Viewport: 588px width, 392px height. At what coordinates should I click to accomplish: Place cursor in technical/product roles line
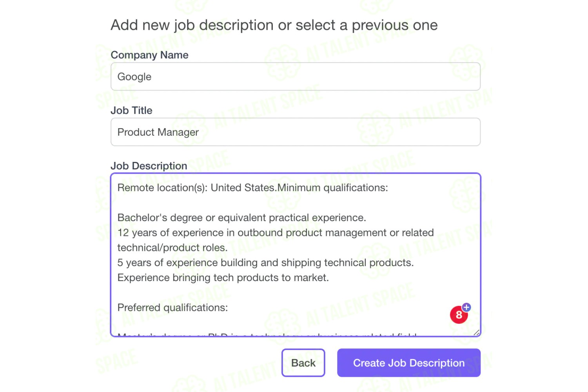(x=172, y=248)
